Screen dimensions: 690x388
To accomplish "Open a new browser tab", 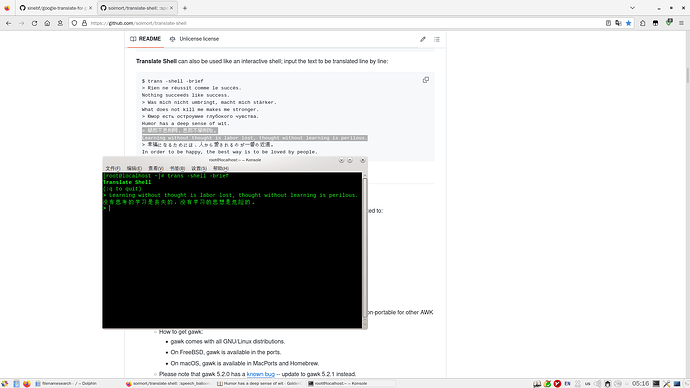I will coord(185,8).
